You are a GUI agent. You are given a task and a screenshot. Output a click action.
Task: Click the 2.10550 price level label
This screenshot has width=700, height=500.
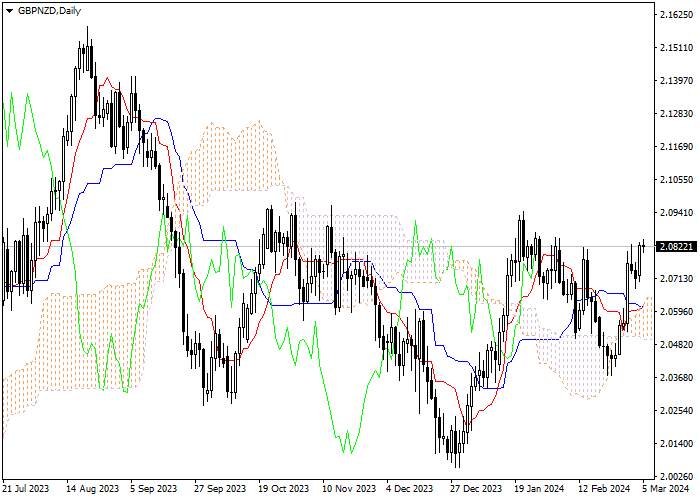pyautogui.click(x=677, y=180)
